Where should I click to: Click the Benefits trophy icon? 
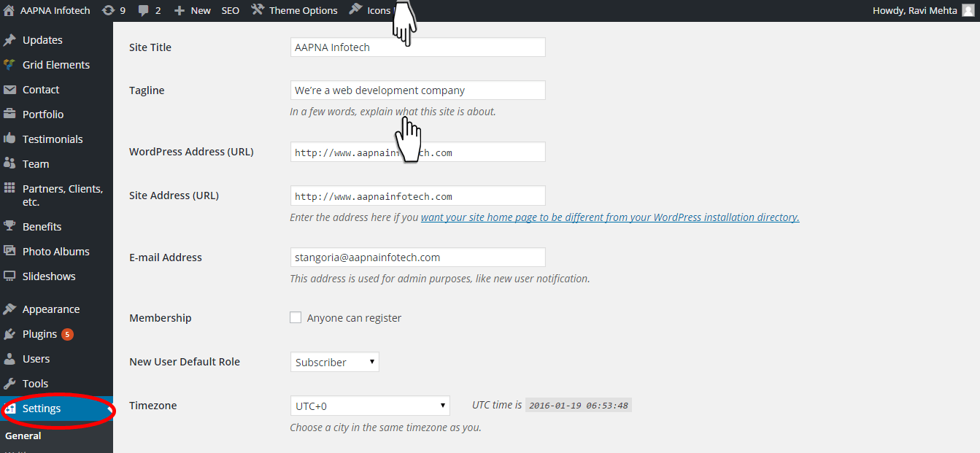9,226
